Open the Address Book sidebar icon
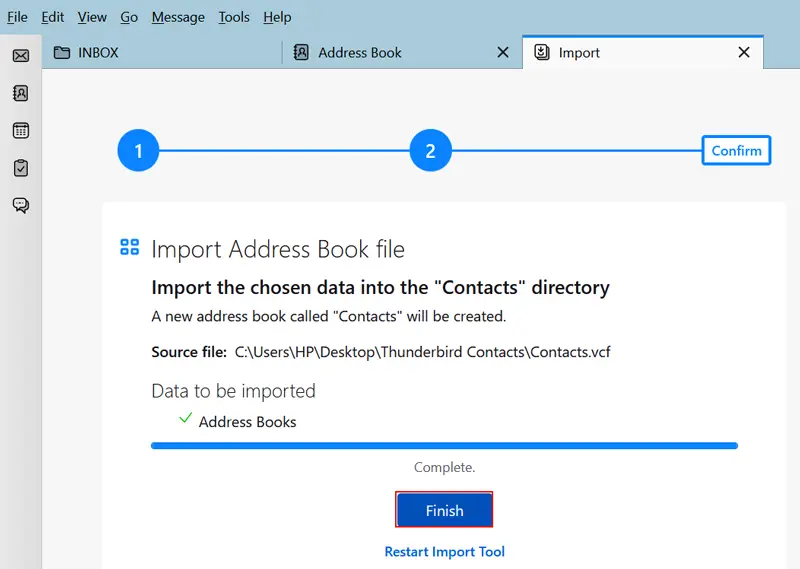This screenshot has width=800, height=569. click(20, 93)
